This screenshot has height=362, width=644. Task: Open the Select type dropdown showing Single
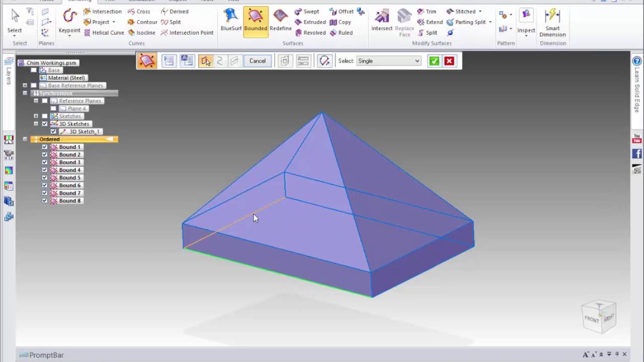coord(388,61)
